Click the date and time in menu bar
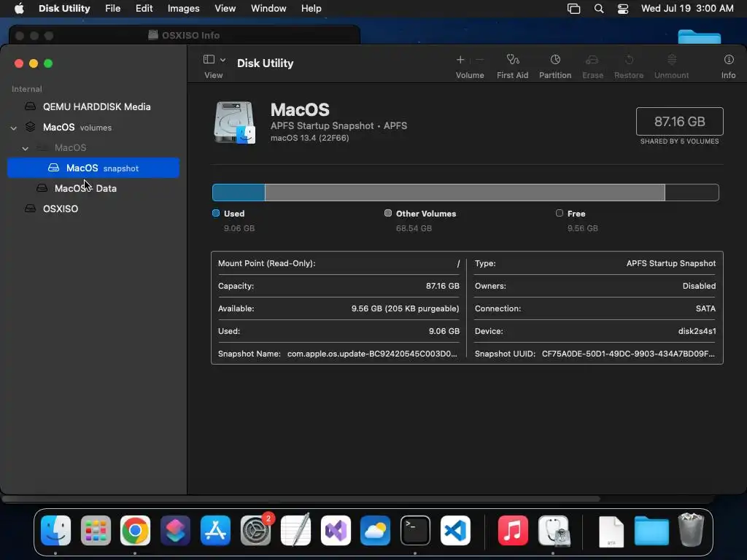The image size is (747, 560). [x=687, y=8]
